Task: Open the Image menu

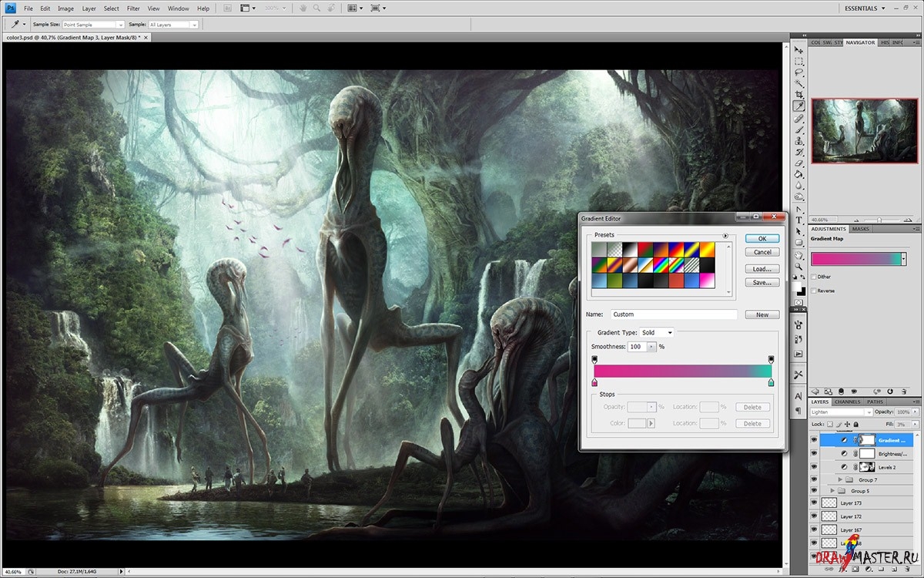Action: [66, 8]
